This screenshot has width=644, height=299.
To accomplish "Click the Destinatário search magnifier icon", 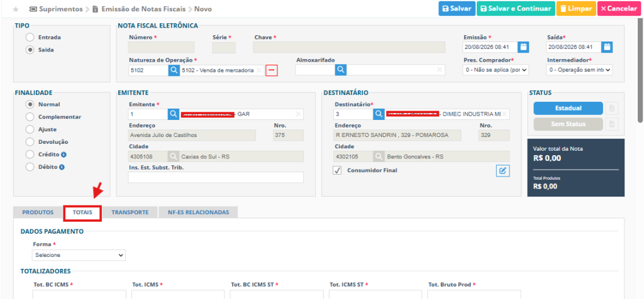I will coord(379,114).
